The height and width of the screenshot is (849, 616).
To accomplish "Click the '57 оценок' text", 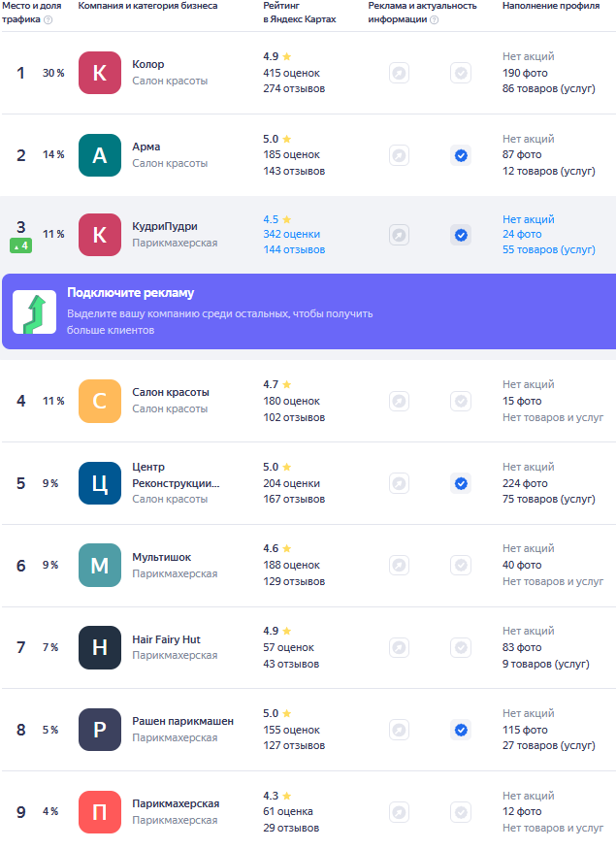I will (x=288, y=647).
